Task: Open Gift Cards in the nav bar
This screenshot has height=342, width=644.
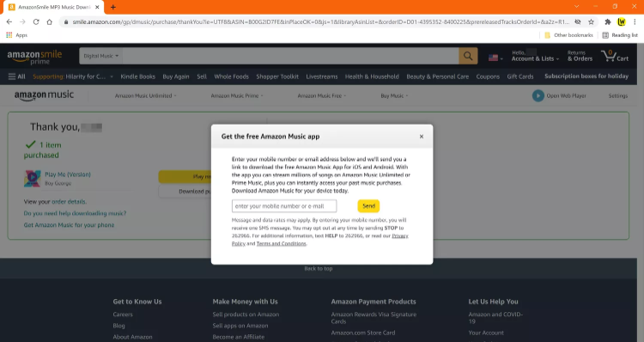Action: tap(520, 76)
